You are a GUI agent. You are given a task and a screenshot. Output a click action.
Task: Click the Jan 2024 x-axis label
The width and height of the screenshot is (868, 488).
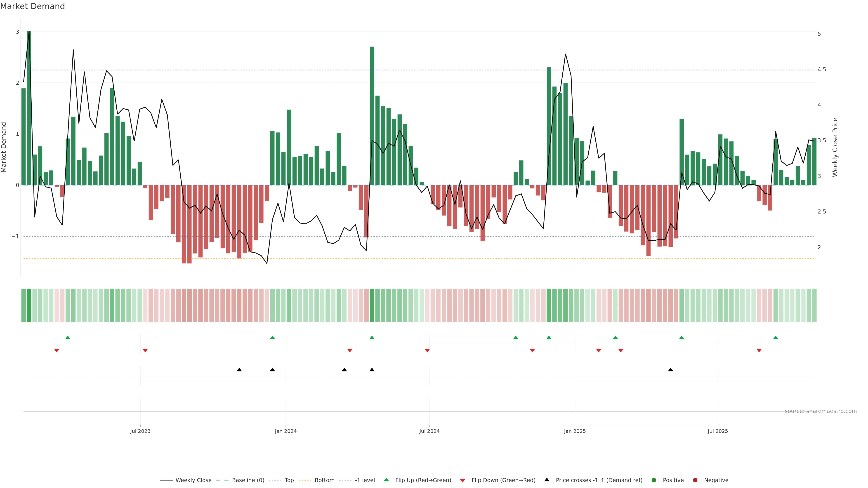[285, 431]
